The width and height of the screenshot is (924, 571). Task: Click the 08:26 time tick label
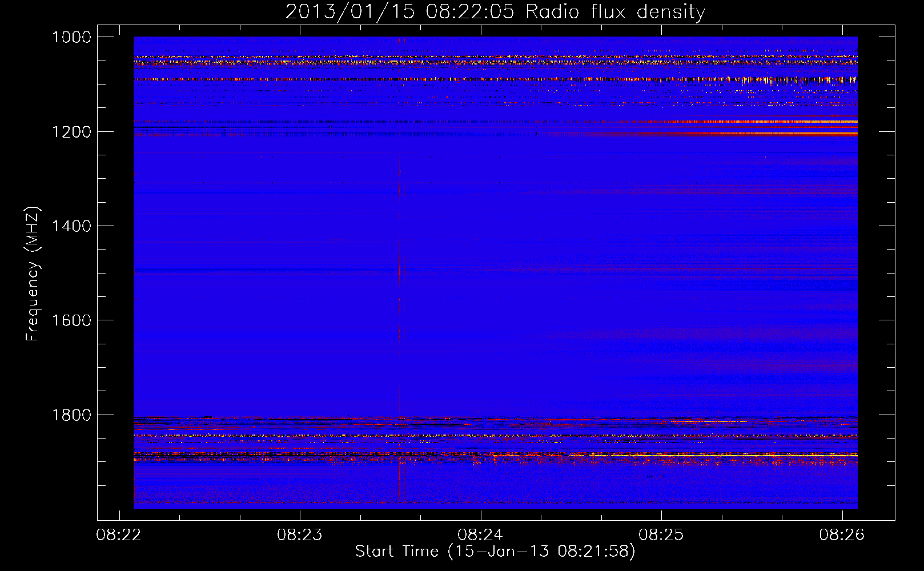[x=842, y=535]
